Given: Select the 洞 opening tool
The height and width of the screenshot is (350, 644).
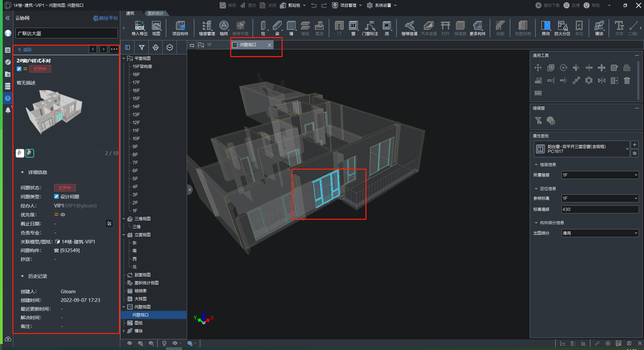Looking at the screenshot, I should [x=387, y=28].
